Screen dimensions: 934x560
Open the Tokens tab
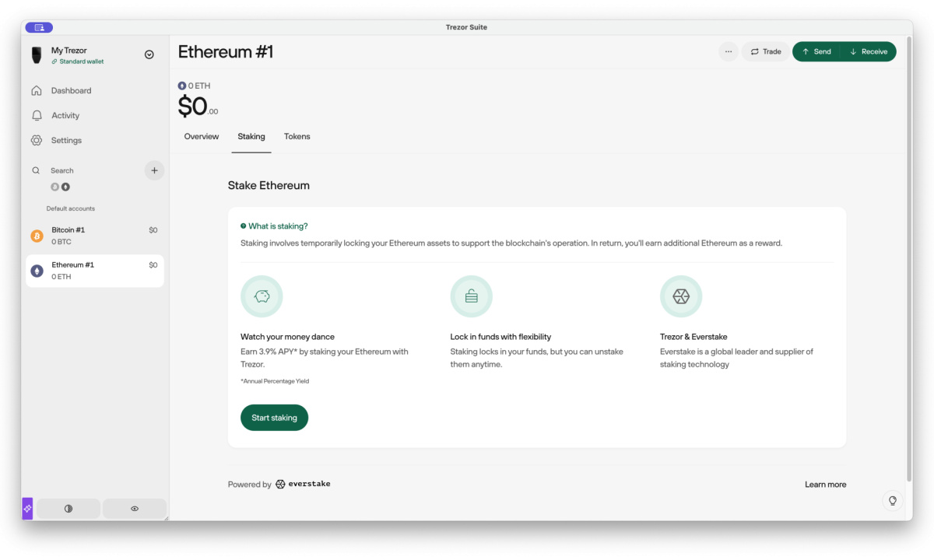[x=297, y=137]
